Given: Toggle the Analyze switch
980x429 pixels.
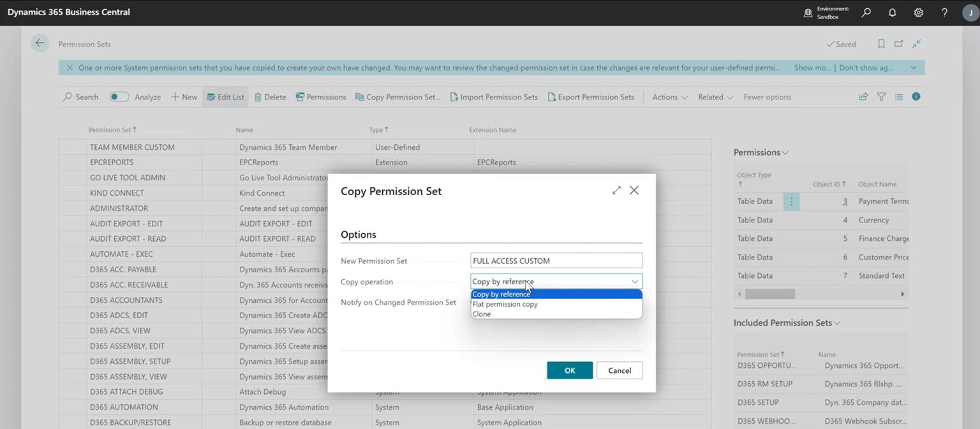Looking at the screenshot, I should coord(120,96).
